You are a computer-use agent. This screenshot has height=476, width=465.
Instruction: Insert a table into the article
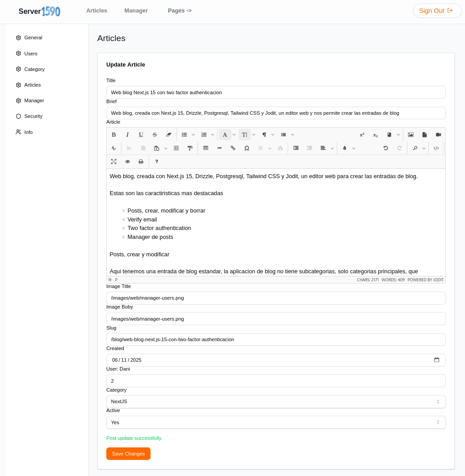pos(205,148)
